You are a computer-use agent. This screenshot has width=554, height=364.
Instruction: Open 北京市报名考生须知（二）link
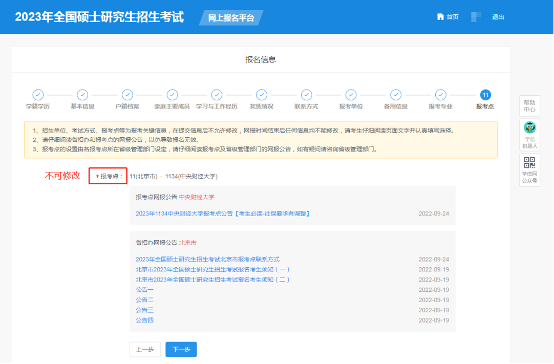point(213,280)
